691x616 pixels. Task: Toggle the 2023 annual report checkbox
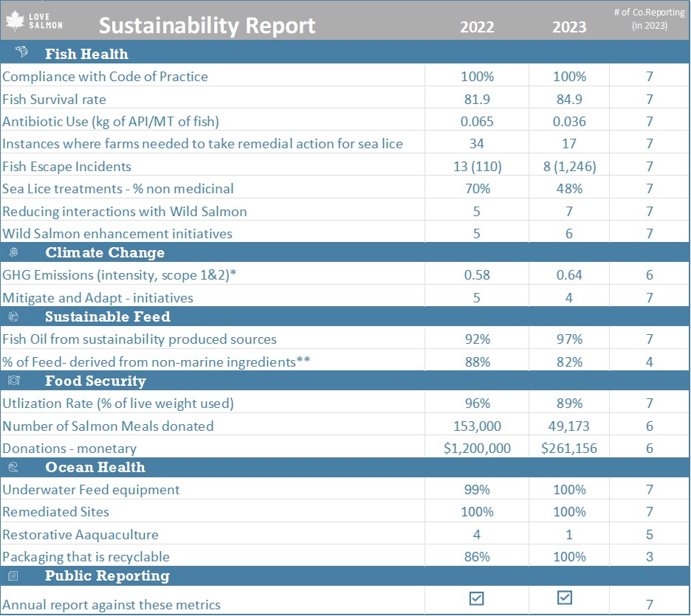click(565, 598)
